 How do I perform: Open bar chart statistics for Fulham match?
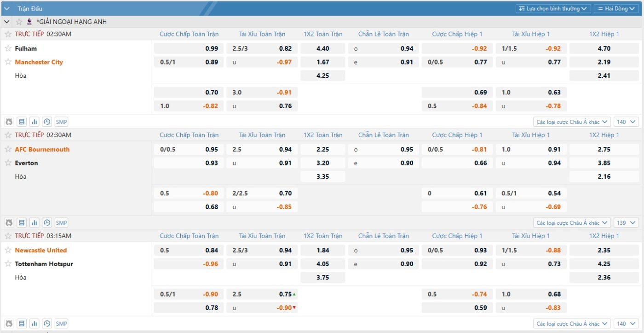(34, 122)
